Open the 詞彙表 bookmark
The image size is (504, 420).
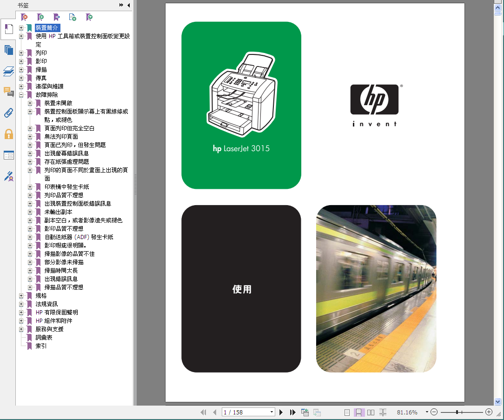(x=44, y=337)
